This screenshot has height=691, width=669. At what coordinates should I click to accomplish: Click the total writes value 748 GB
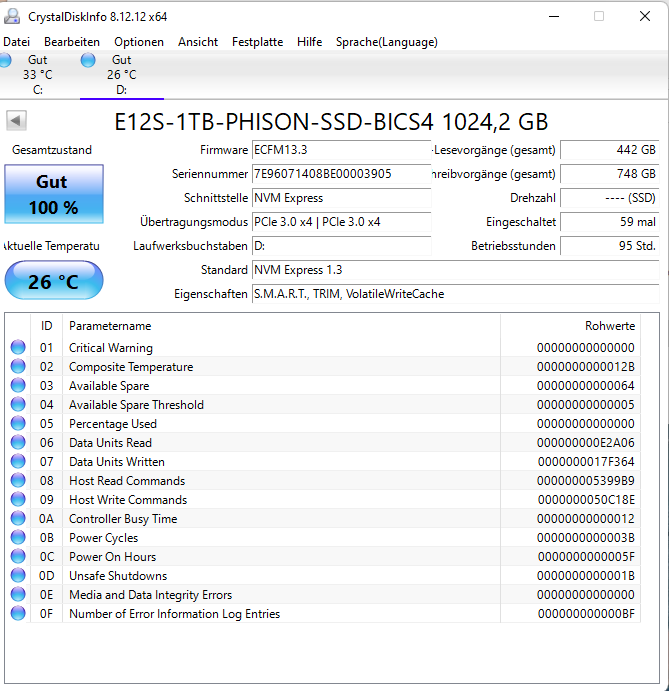(610, 174)
